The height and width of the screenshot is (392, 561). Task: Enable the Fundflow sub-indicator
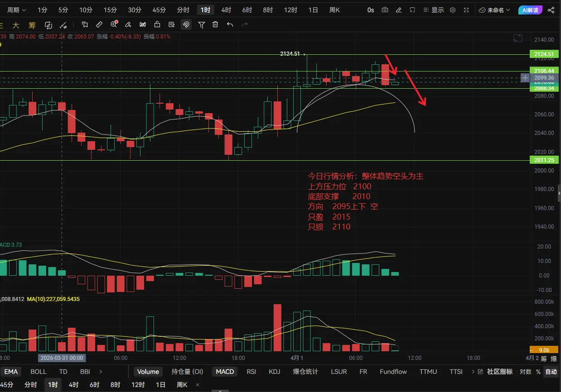pos(393,372)
